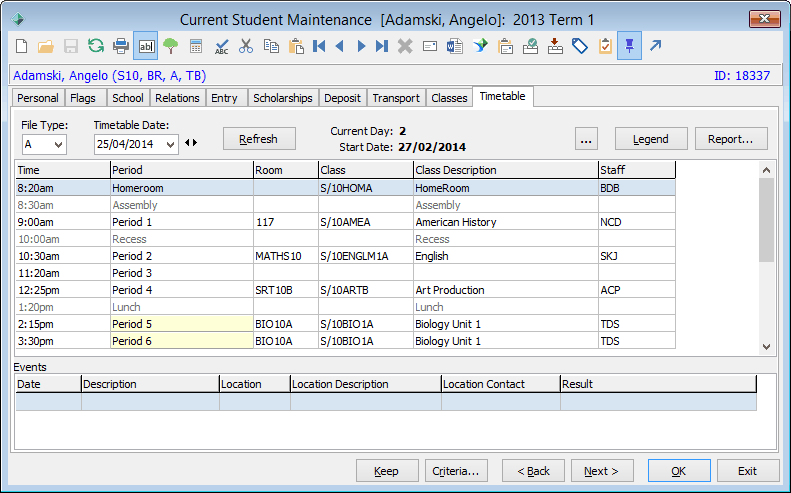Screen dimensions: 791x493
Task: Open the Legend button
Action: [x=651, y=139]
